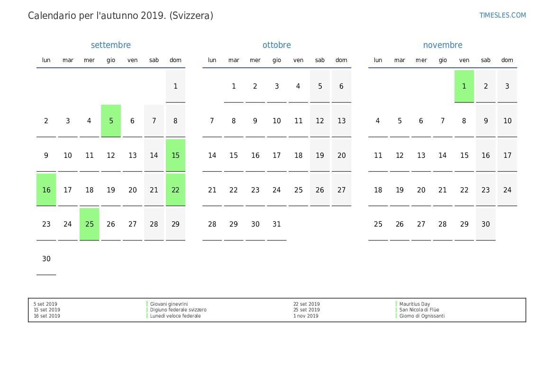Click green September 15 holiday cell
Screen dimensions: 554x392
(175, 155)
